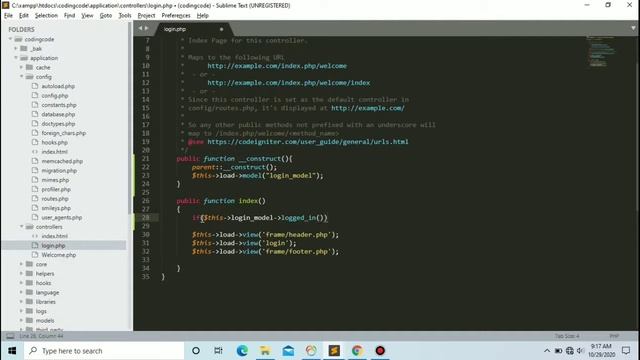This screenshot has width=640, height=360.
Task: Open hooks.php file
Action: (x=54, y=142)
